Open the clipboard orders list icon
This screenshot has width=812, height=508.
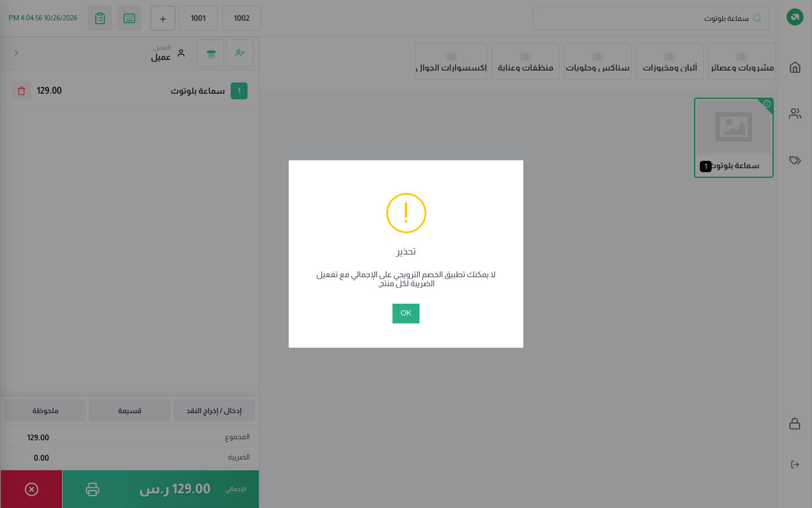[x=100, y=18]
